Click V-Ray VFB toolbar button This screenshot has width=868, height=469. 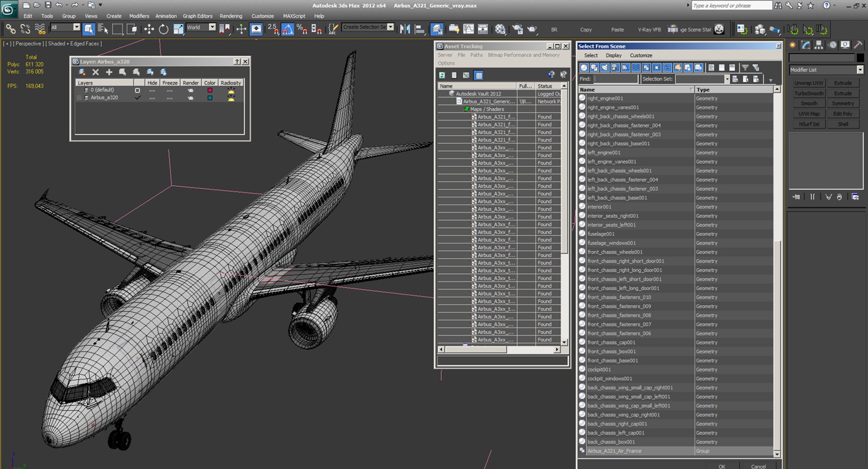(x=649, y=29)
